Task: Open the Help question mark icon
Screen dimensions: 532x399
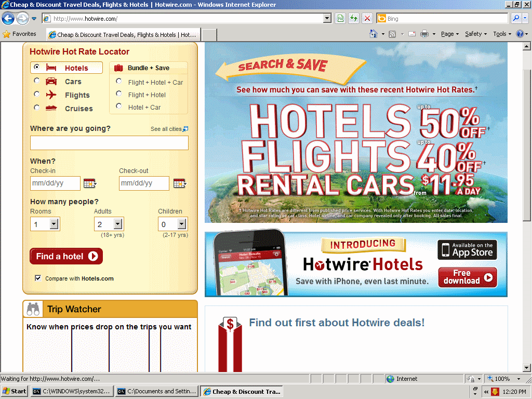Action: [520, 34]
